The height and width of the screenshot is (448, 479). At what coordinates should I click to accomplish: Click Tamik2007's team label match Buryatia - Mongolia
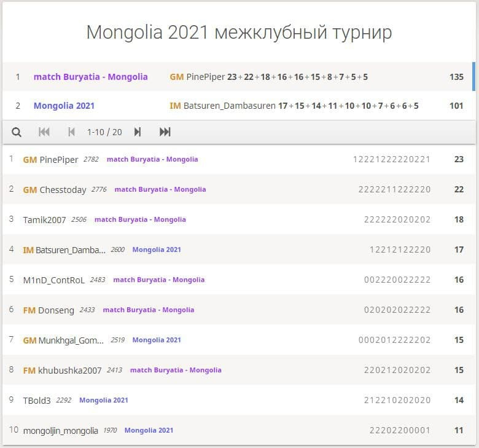[140, 219]
